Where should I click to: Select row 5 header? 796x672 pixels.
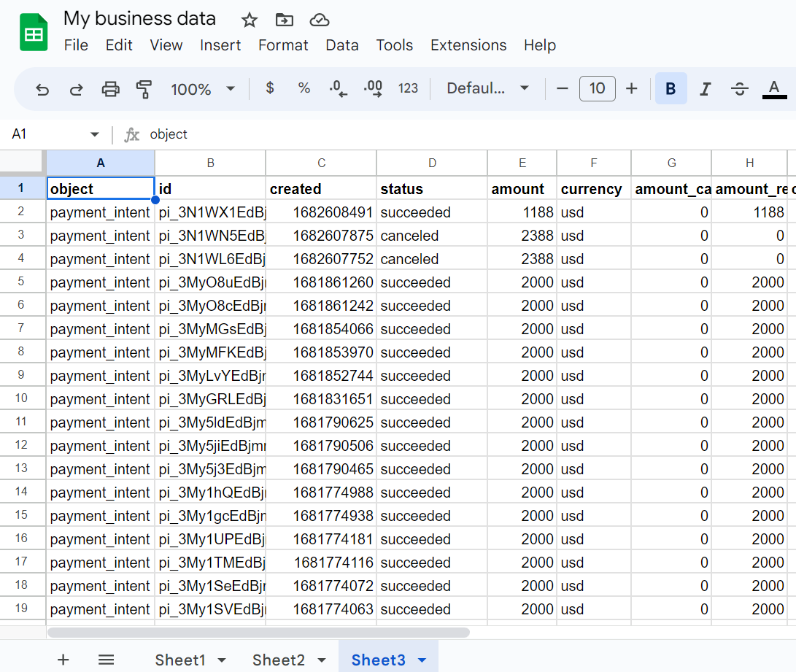tap(21, 282)
